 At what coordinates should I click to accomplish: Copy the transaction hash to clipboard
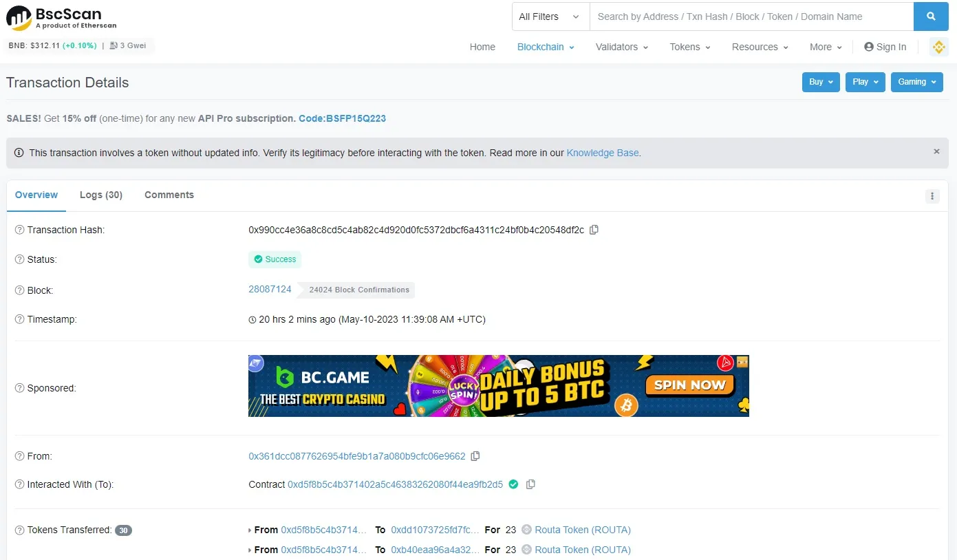(594, 230)
